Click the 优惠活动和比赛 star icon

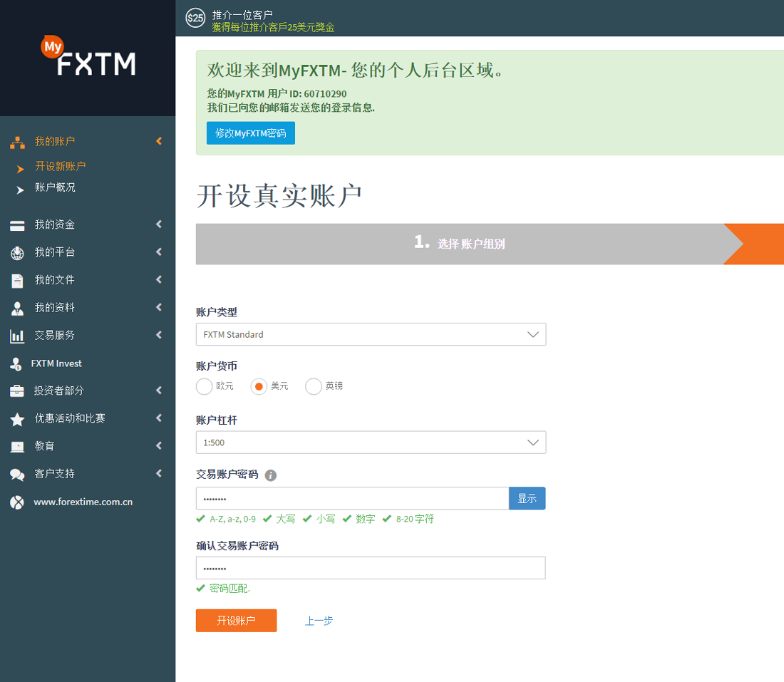(18, 419)
